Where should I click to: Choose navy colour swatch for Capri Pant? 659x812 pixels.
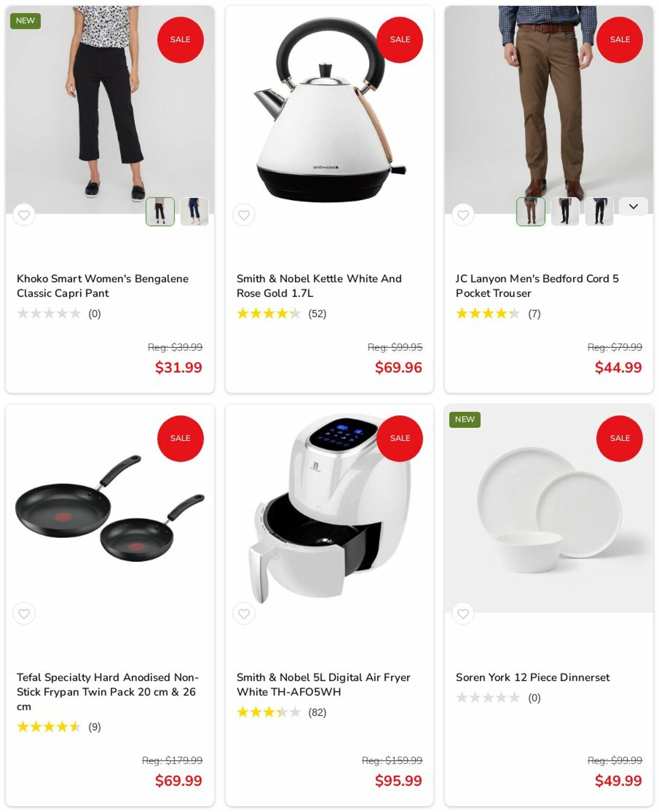(195, 212)
